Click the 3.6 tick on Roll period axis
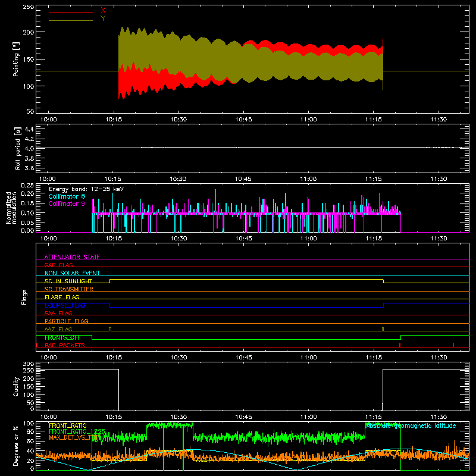Screen dimensions: 476x476 pos(29,168)
